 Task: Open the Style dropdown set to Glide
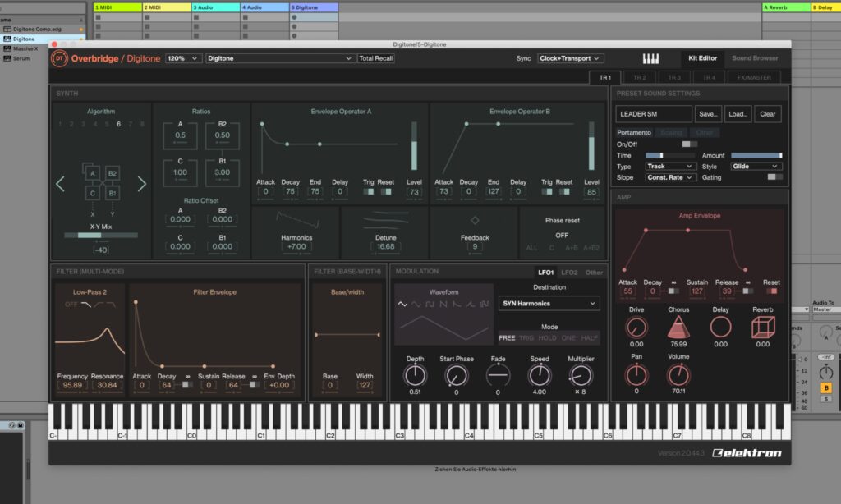[x=755, y=167]
